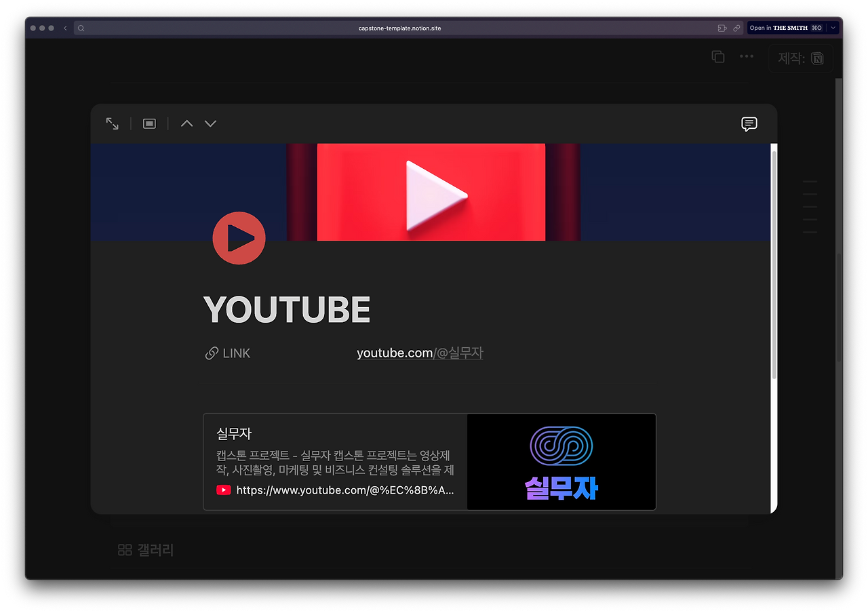Click the icon left of the link icon
Viewport: 868px width, 613px height.
pos(722,28)
